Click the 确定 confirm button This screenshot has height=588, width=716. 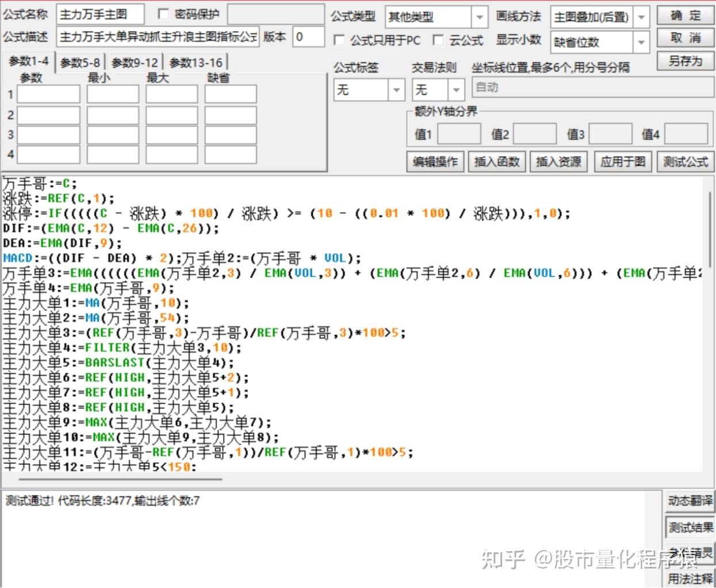coord(684,16)
